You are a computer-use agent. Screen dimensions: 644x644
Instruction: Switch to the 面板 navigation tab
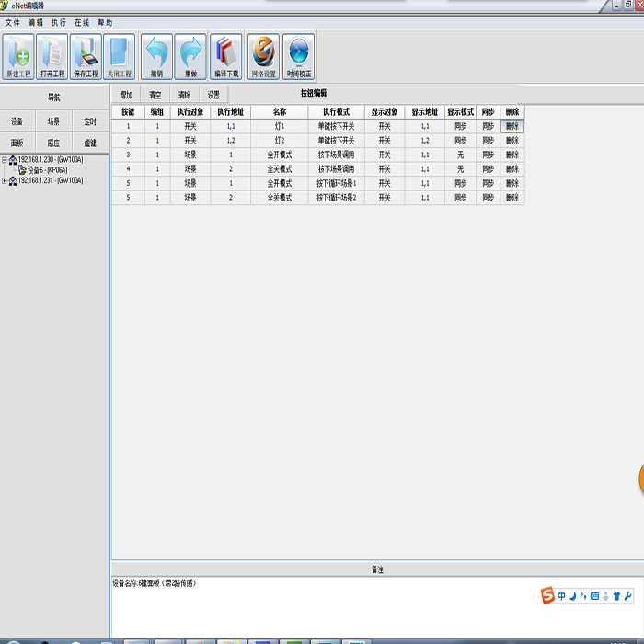[x=17, y=143]
